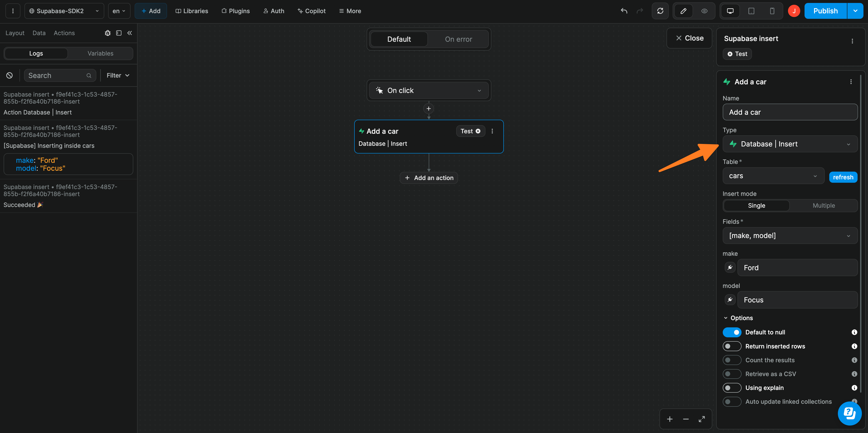Turn on Count the results toggle
868x433 pixels.
pyautogui.click(x=732, y=360)
